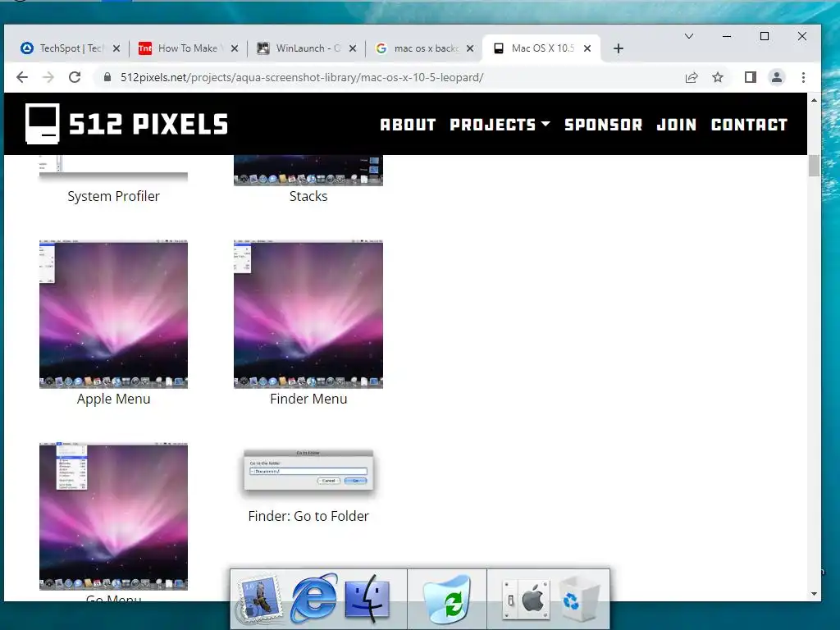Open the CONTACT navigation link
840x630 pixels.
click(749, 125)
